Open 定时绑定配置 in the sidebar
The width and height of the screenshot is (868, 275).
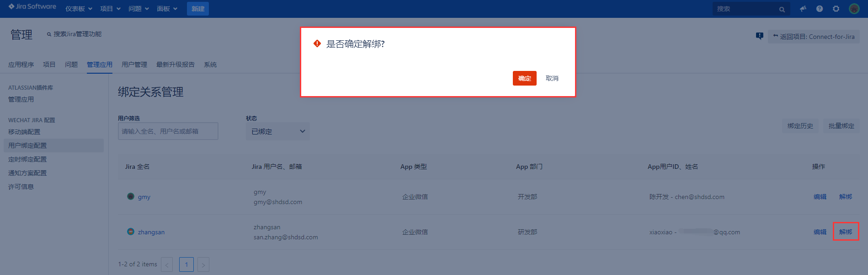(x=27, y=159)
